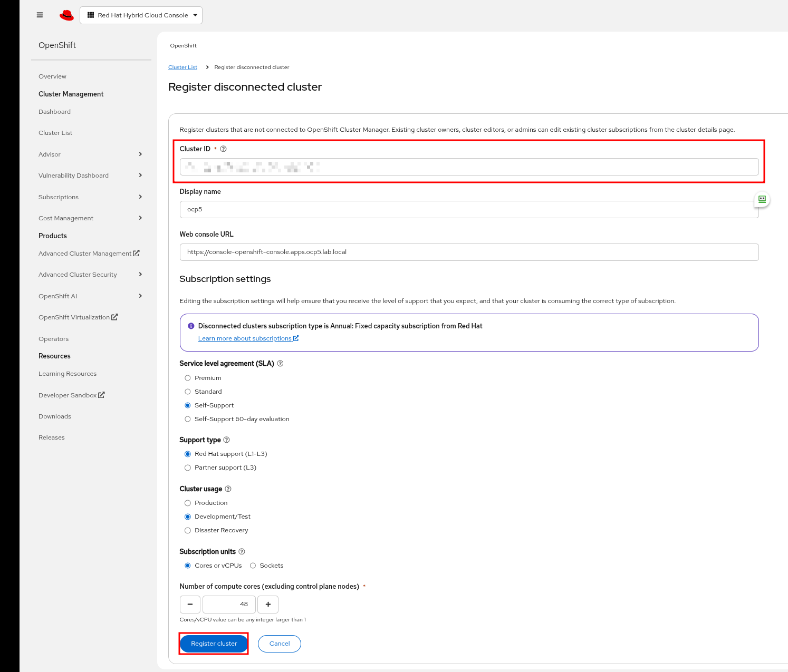Select Sockets subscription units

(x=253, y=566)
